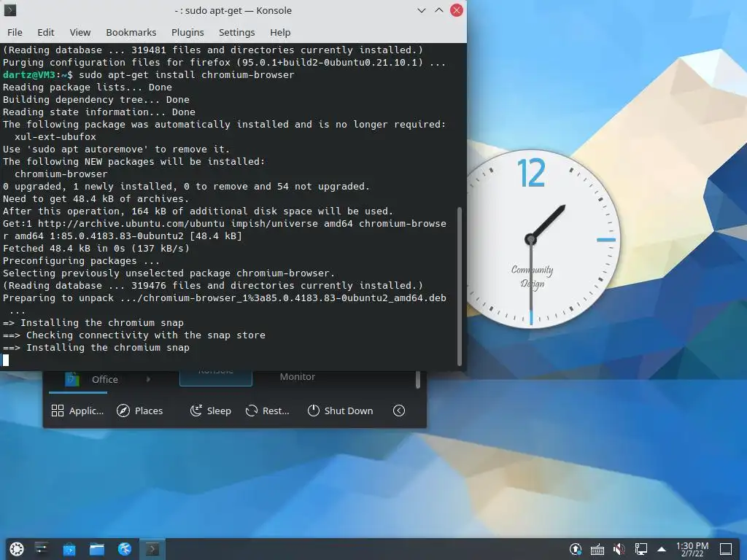Open the Bookmarks menu in Konsole

[131, 32]
